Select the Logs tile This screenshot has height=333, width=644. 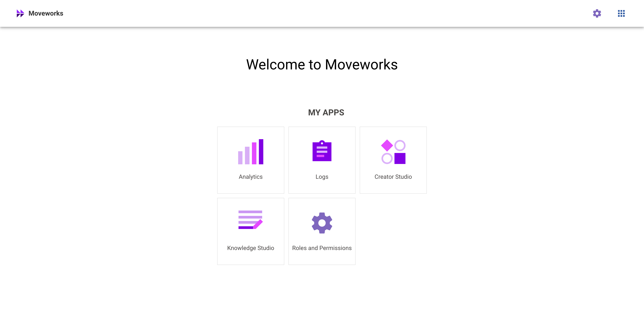click(x=322, y=160)
